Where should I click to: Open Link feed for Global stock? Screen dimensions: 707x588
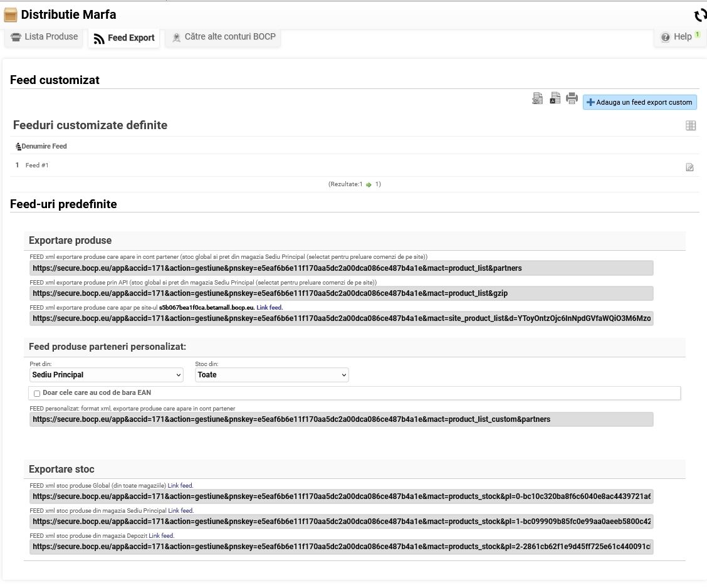pos(181,485)
